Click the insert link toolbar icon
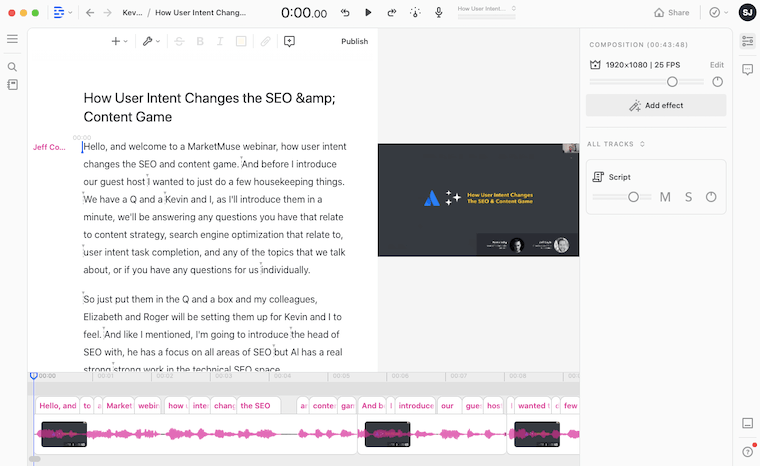Image resolution: width=760 pixels, height=466 pixels. [x=265, y=41]
